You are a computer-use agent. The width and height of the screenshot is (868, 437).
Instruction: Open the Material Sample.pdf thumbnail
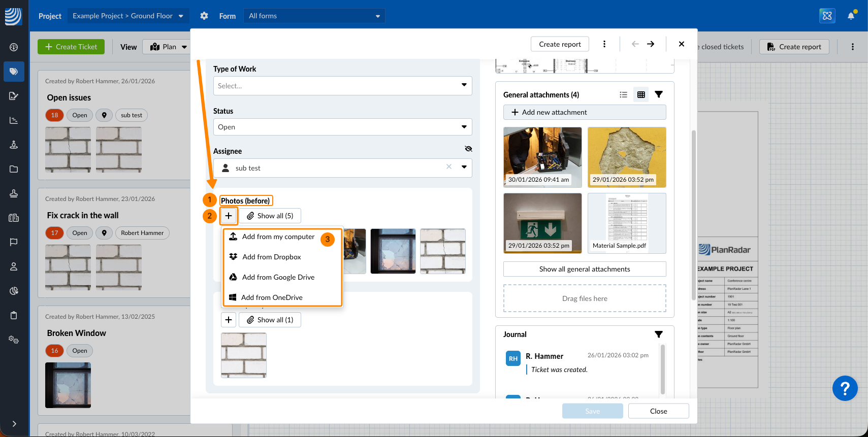pyautogui.click(x=627, y=223)
